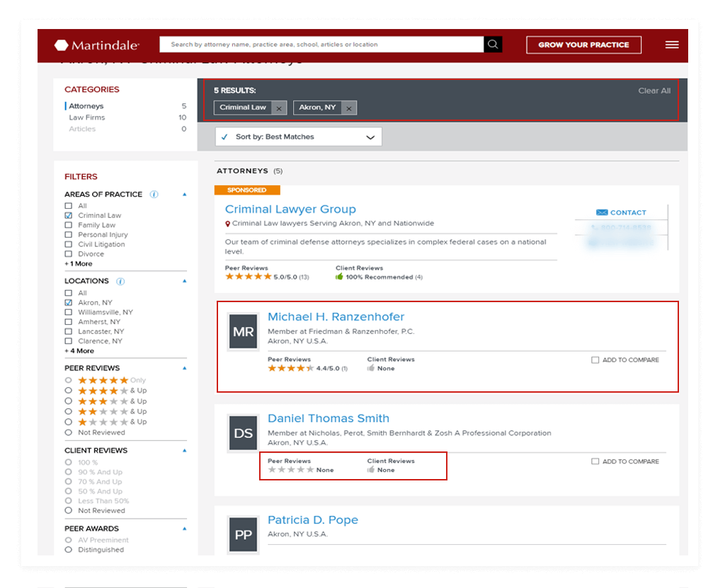This screenshot has width=713, height=588.
Task: Check the Clarence, NY location
Action: click(68, 341)
